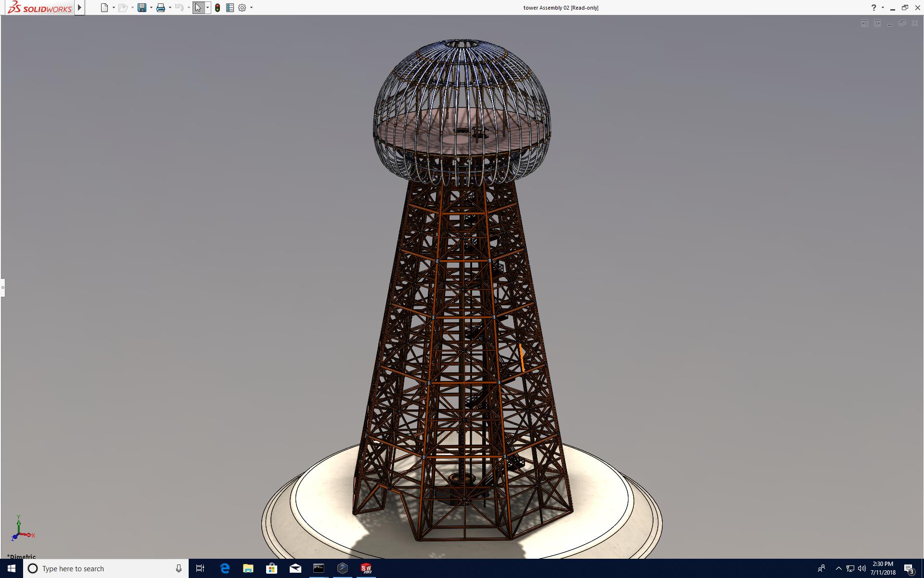Toggle the right panel display pane button
The height and width of the screenshot is (578, 924).
coord(877,23)
